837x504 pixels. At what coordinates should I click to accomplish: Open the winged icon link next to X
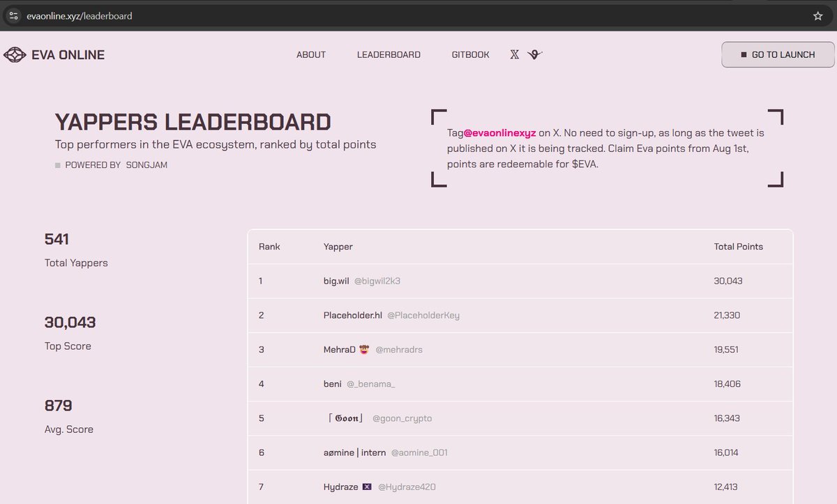click(x=535, y=54)
